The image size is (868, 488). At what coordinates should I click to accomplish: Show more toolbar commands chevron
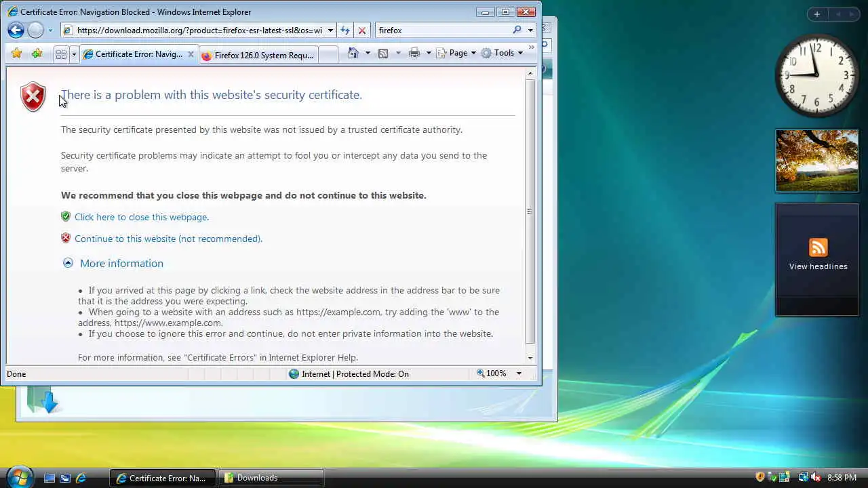pyautogui.click(x=531, y=47)
